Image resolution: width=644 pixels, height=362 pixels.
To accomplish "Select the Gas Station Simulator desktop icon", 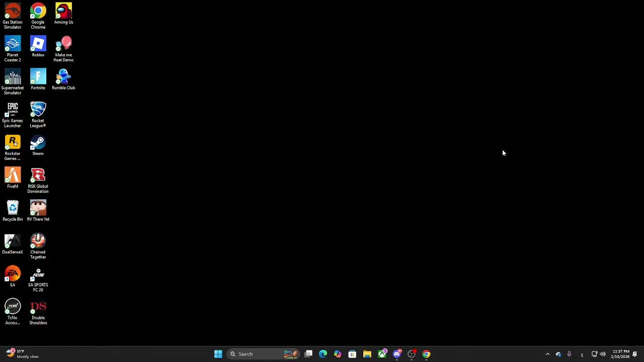I will pyautogui.click(x=13, y=16).
